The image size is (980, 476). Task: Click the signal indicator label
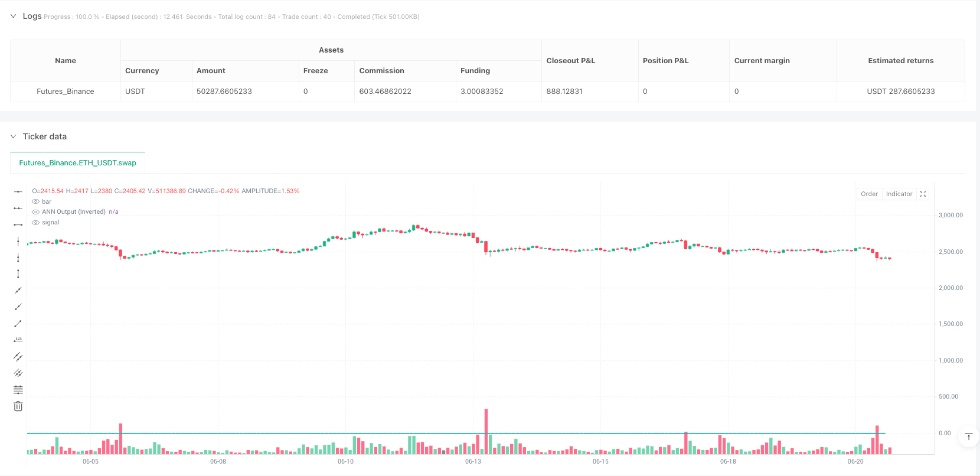click(51, 223)
